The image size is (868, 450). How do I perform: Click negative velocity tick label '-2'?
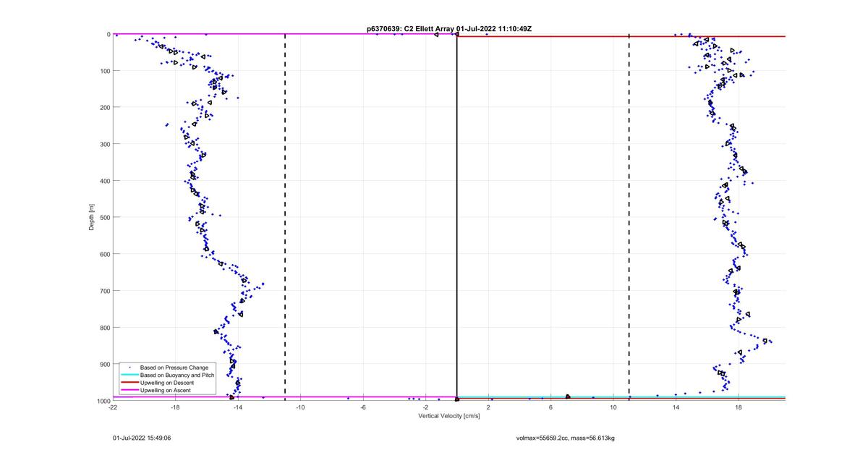click(x=425, y=407)
